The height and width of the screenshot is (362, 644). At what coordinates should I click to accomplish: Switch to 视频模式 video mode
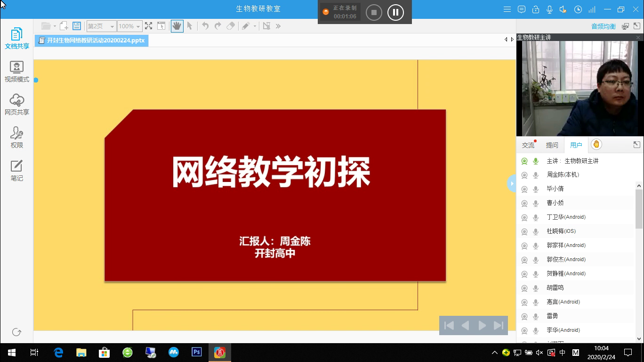[16, 72]
